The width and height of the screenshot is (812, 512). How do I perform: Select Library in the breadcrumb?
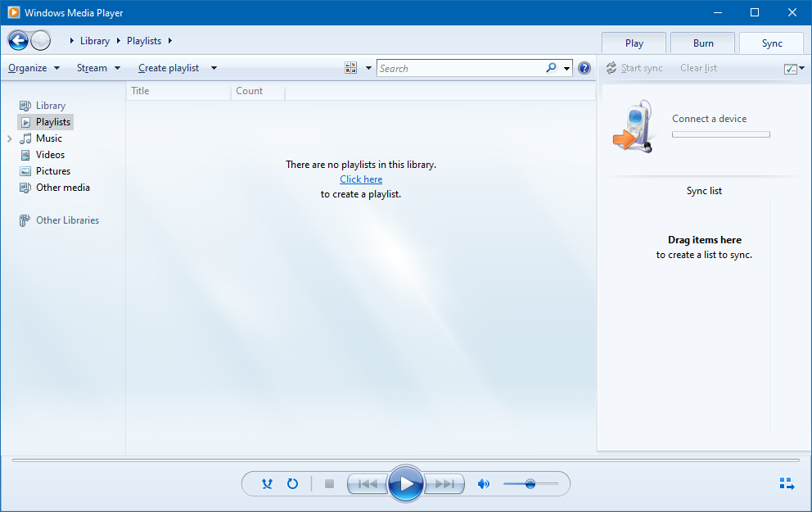click(x=95, y=41)
